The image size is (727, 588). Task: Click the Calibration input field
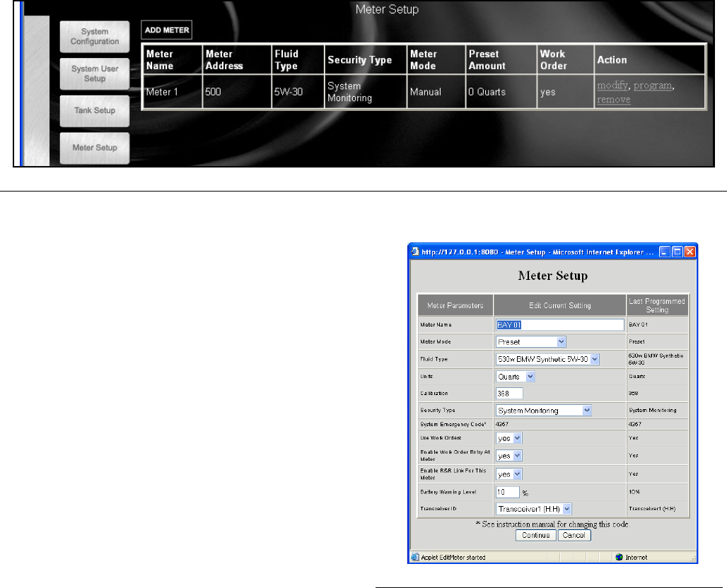[509, 394]
